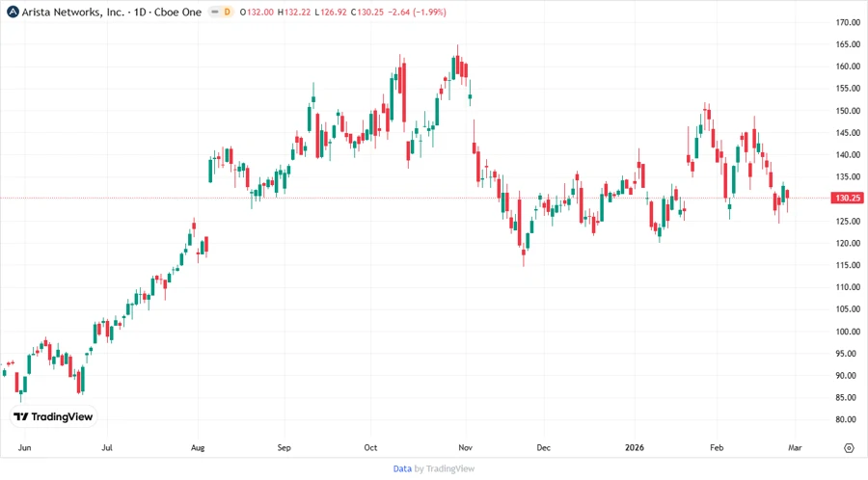Click the low value L126.92
Image resolution: width=868 pixels, height=480 pixels.
coord(331,12)
